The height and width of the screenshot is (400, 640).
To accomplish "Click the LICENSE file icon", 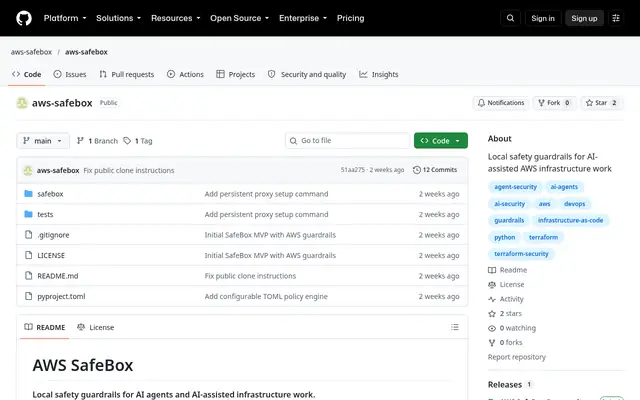I will (x=28, y=255).
